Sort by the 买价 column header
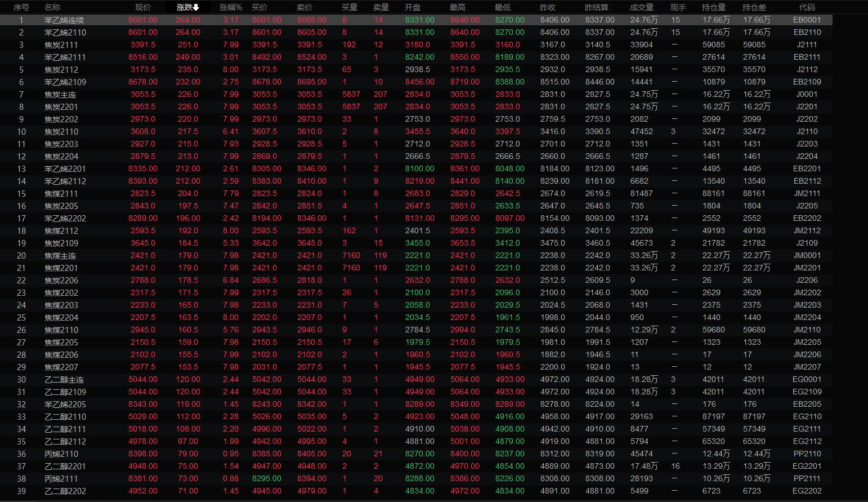The image size is (868, 502). (x=259, y=7)
